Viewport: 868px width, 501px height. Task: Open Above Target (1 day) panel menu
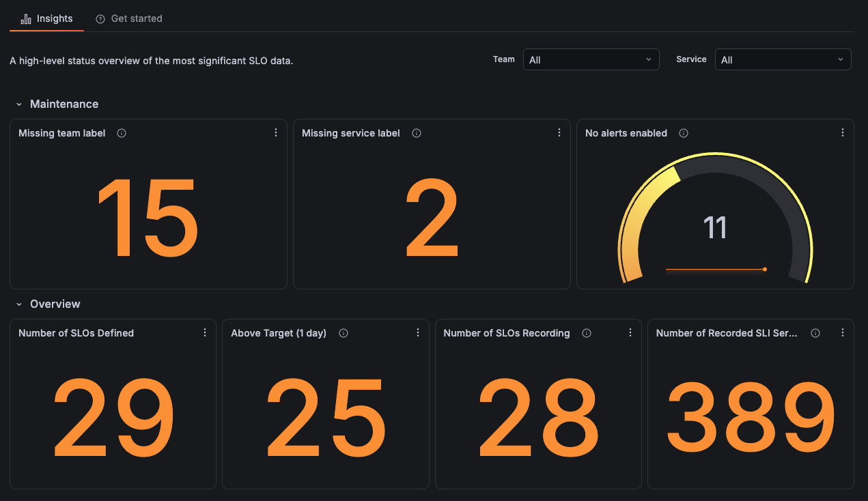coord(418,333)
